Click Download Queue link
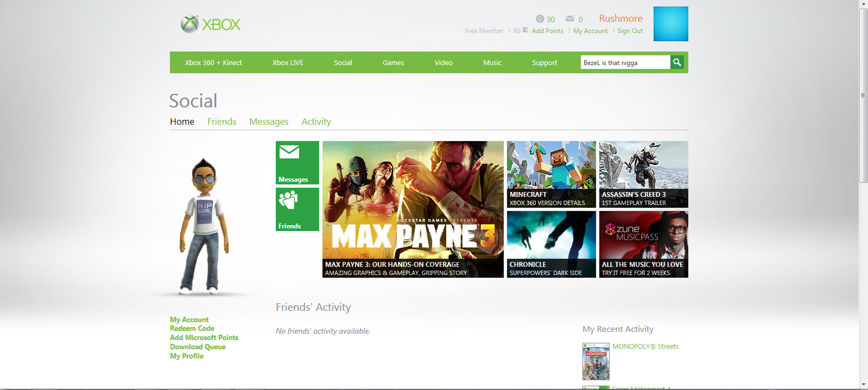This screenshot has height=390, width=868. point(198,347)
